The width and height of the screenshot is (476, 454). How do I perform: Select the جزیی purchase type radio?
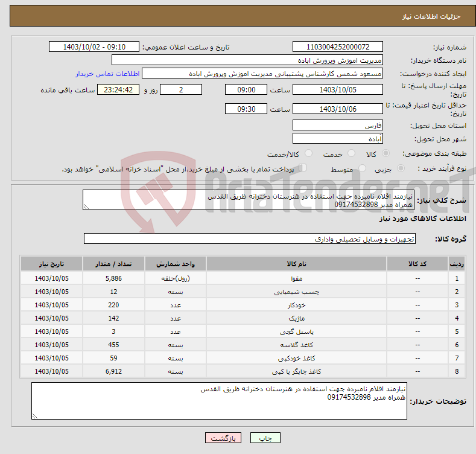(401, 168)
